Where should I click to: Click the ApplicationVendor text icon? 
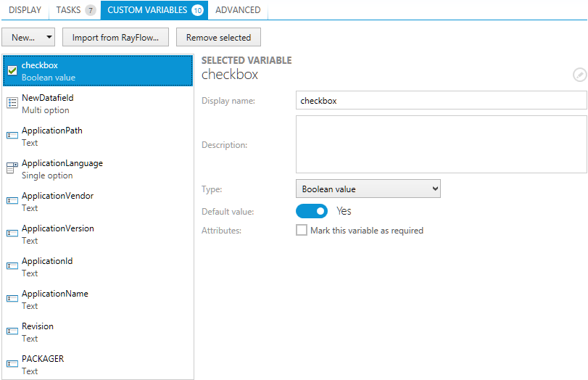[12, 202]
